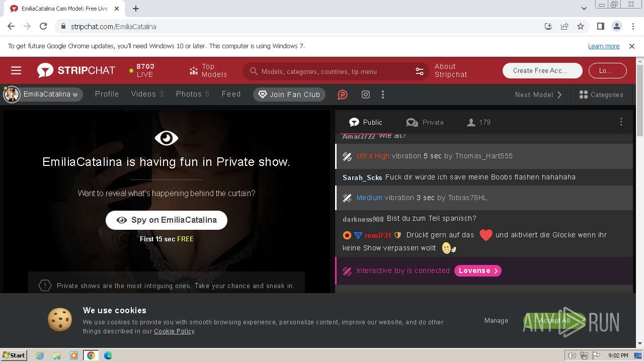Viewport: 644px width, 362px height.
Task: Click the red heart in rossi731 message
Action: click(x=486, y=235)
